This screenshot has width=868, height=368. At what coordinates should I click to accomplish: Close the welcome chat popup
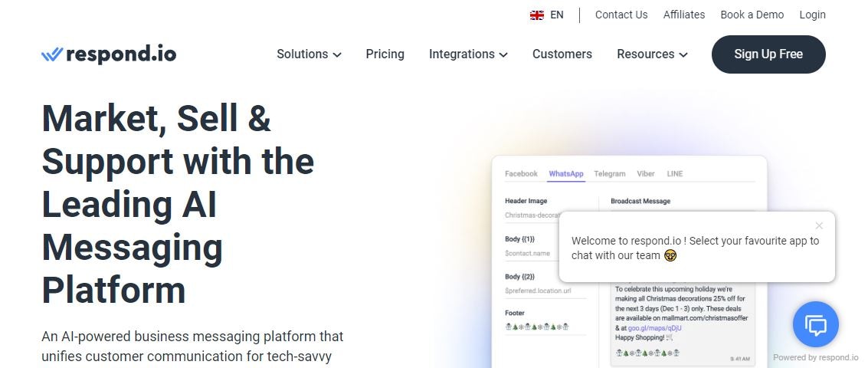tap(819, 225)
